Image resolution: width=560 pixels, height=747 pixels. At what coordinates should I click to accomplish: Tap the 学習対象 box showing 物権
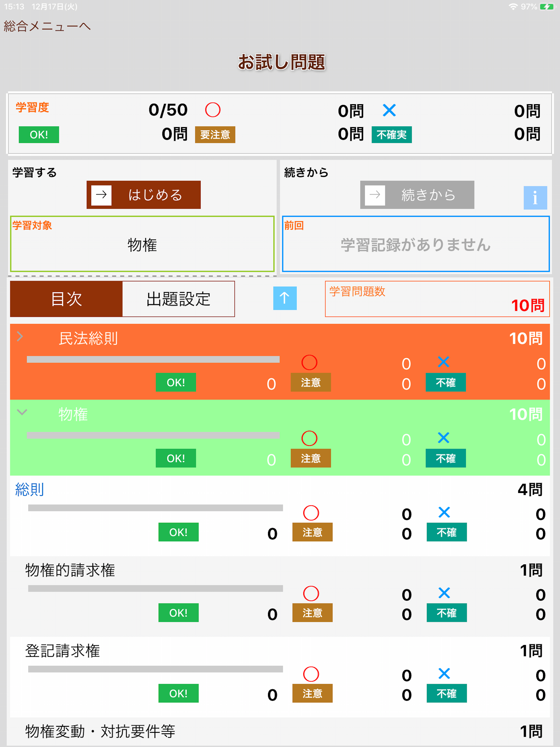(x=142, y=244)
